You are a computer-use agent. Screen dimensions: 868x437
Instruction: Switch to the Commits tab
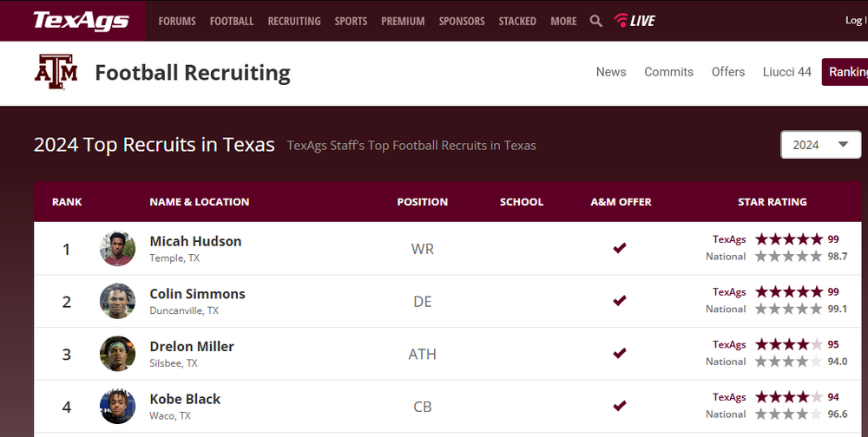coord(668,72)
